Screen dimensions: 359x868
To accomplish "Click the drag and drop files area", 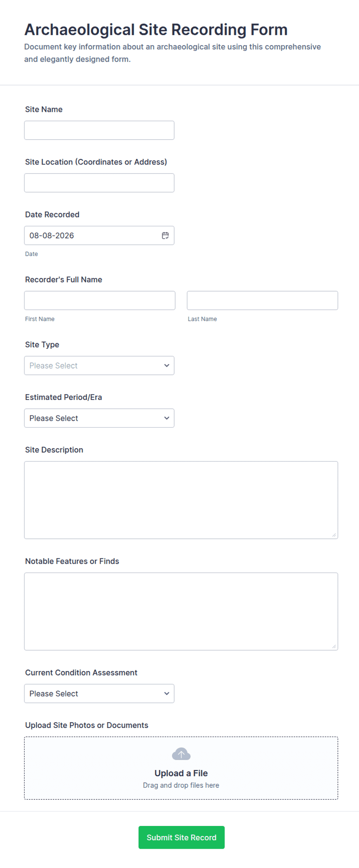I will [181, 768].
